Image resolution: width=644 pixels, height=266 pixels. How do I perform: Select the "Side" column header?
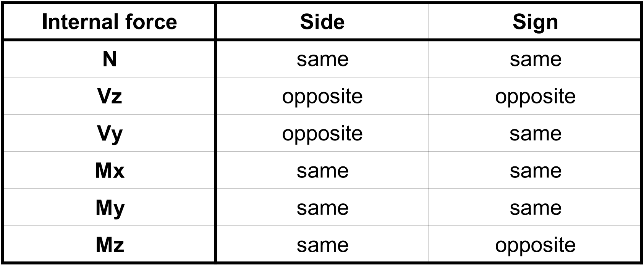point(322,22)
